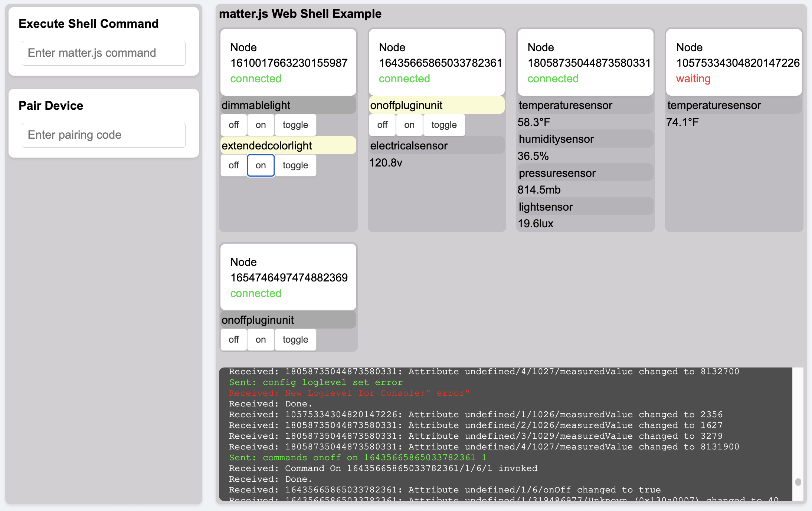
Task: Click the 36.5% humidity value
Action: (x=533, y=156)
